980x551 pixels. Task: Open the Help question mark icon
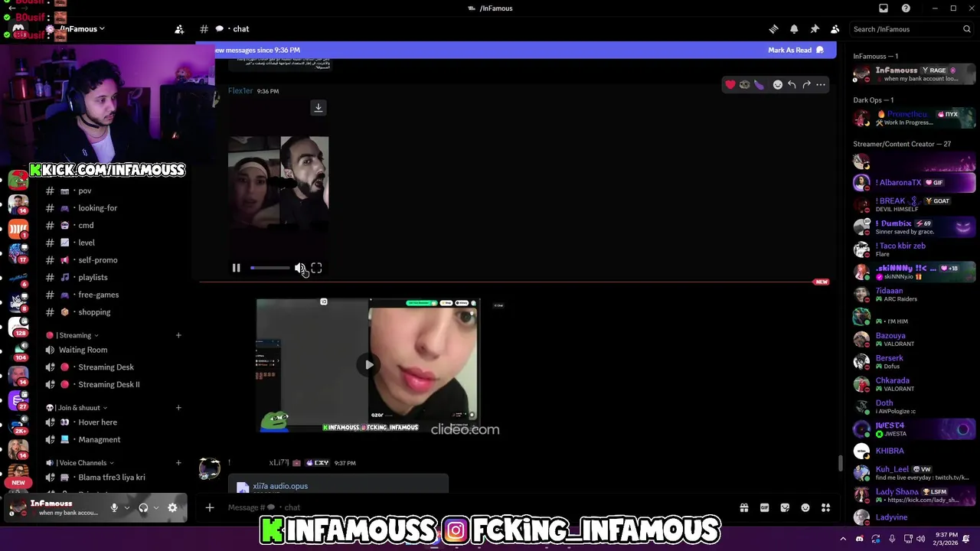tap(906, 8)
